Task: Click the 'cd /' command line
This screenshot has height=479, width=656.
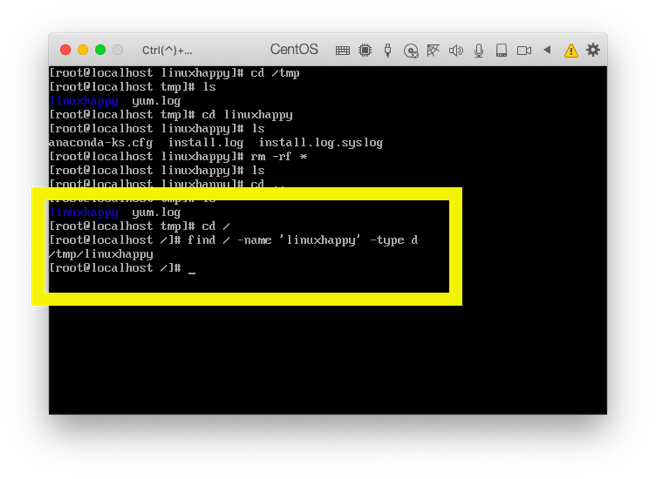Action: [139, 226]
